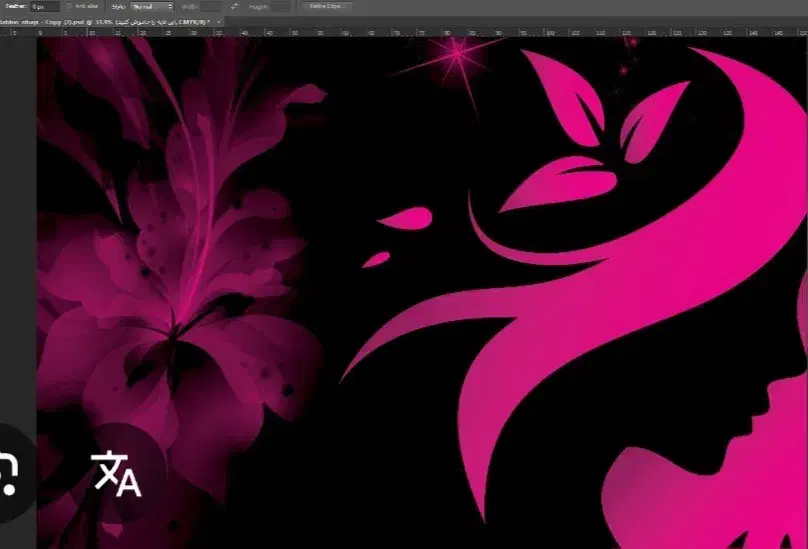Screen dimensions: 808x549
Task: Tap the translate icon overlay
Action: (x=117, y=473)
